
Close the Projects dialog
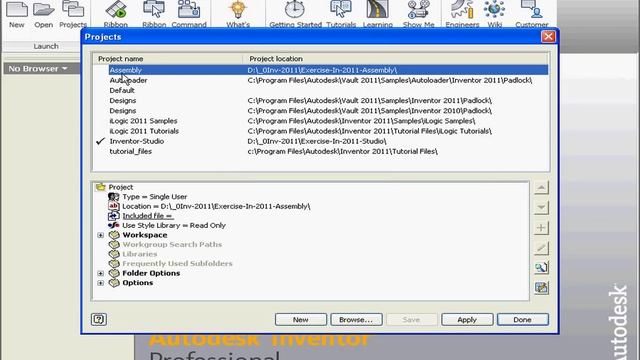coord(548,37)
